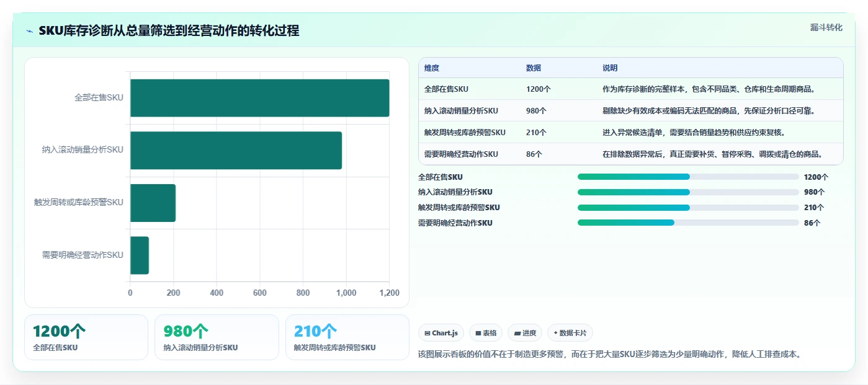This screenshot has height=385, width=868.
Task: Click the 980个 纳入滚动销量分析SKU data card
Action: point(217,337)
